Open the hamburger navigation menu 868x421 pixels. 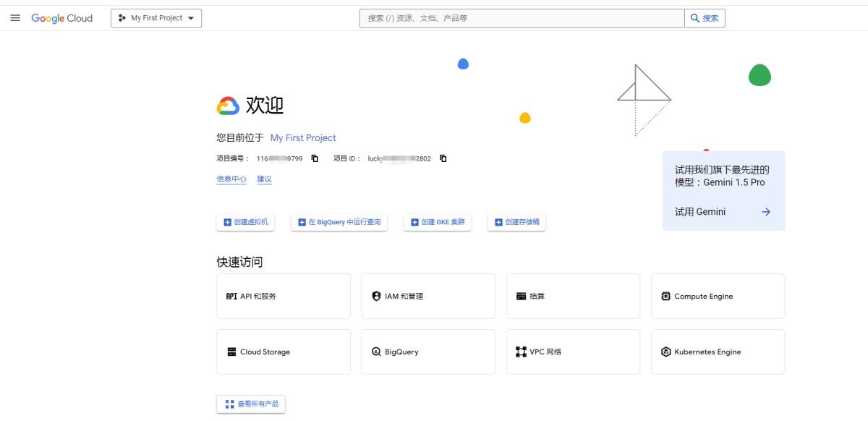[x=15, y=18]
